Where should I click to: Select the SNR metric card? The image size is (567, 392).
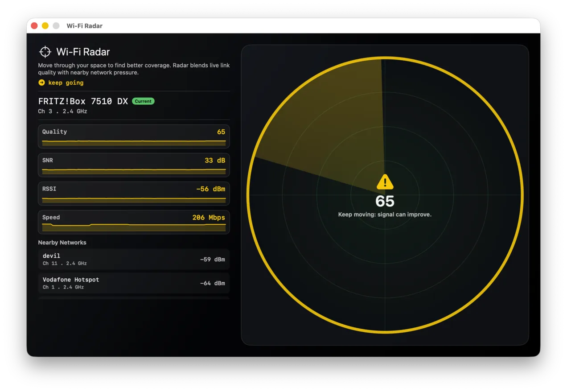point(134,165)
